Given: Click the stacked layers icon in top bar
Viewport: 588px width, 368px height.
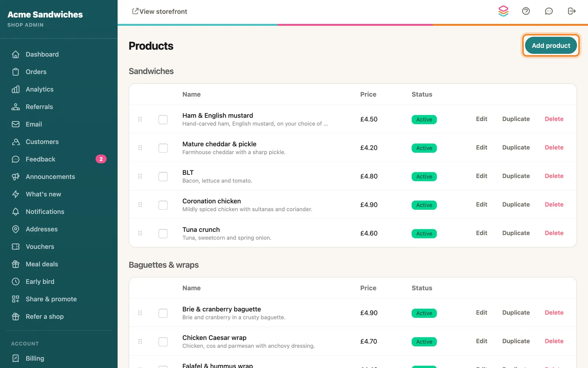Looking at the screenshot, I should 503,11.
